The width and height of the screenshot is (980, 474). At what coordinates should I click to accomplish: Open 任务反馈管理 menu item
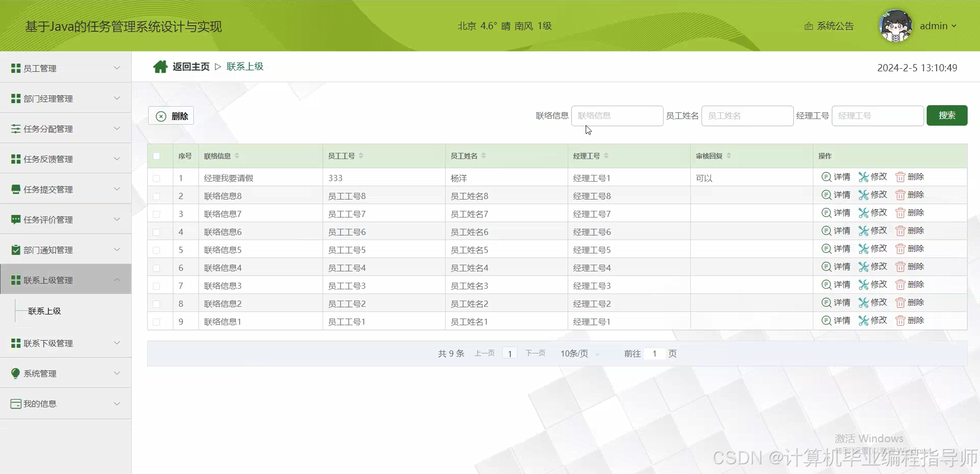[66, 159]
